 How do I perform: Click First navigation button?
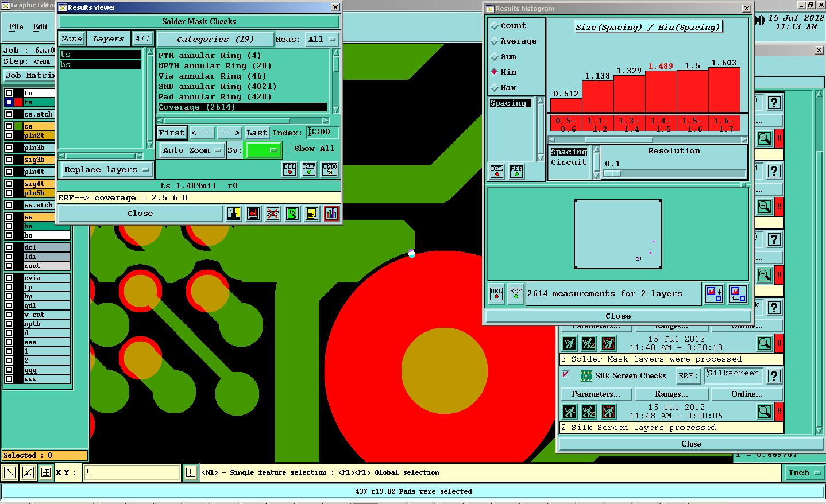[x=172, y=133]
